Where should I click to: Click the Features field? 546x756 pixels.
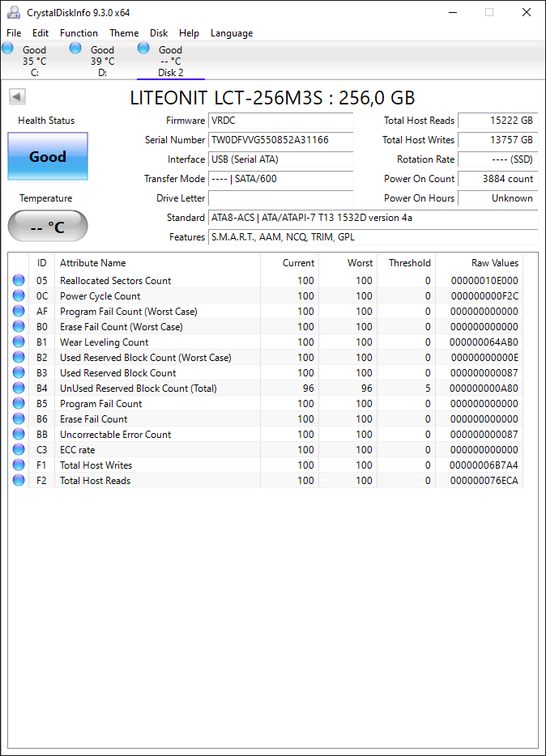click(373, 236)
